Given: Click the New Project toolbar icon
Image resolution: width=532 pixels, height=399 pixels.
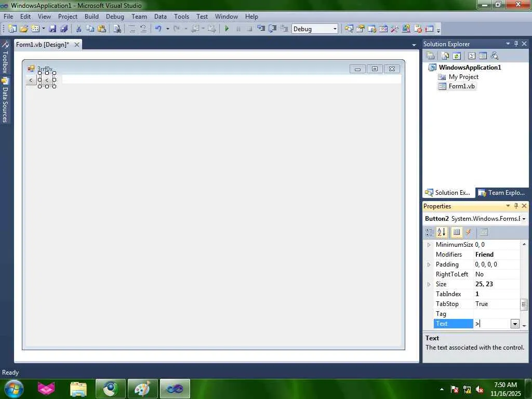Looking at the screenshot, I should tap(12, 29).
